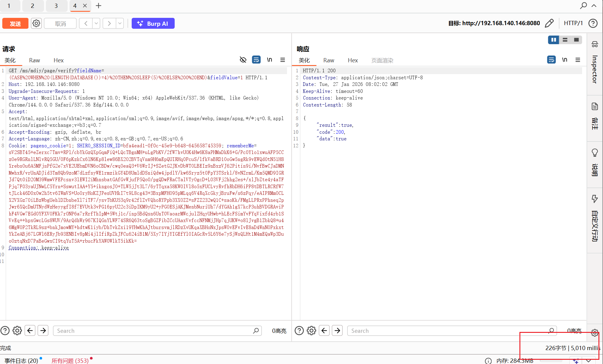This screenshot has height=364, width=603.
Task: Click the edit target pencil icon
Action: click(x=549, y=23)
